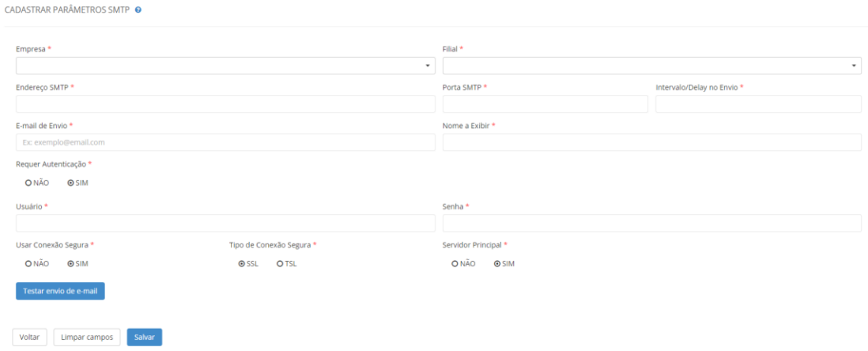Select TSL connection type
Viewport: 868px width, 351px height.
click(x=280, y=264)
